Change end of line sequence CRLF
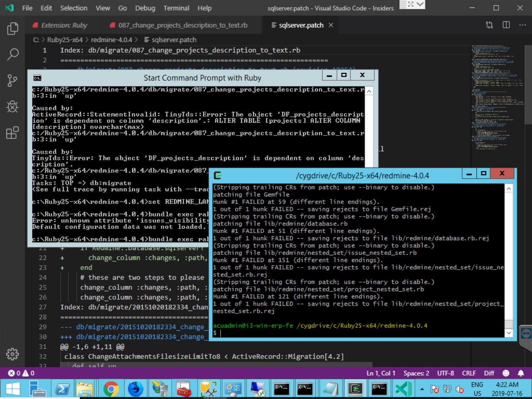Viewport: 532px width, 399px height. 469,373
